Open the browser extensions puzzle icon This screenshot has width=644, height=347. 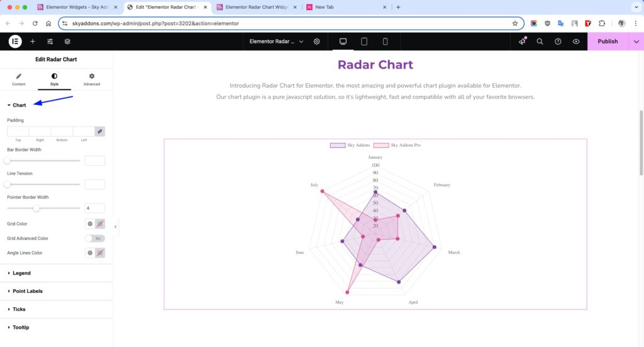click(x=602, y=23)
